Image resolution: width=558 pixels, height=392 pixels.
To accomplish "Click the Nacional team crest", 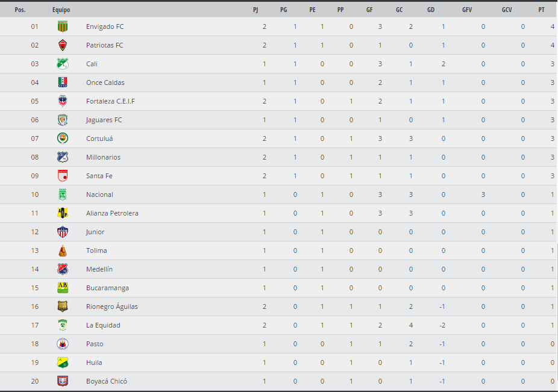I will pyautogui.click(x=62, y=194).
